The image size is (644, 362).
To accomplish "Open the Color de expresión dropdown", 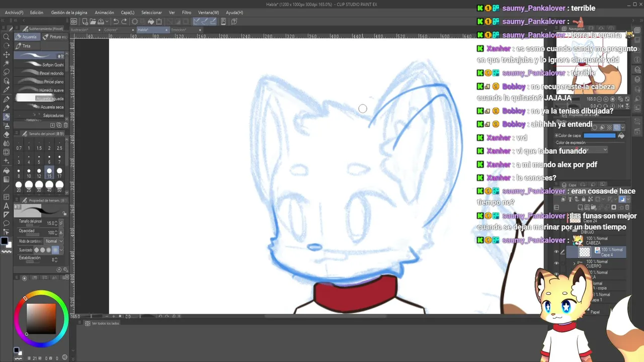I will click(589, 150).
